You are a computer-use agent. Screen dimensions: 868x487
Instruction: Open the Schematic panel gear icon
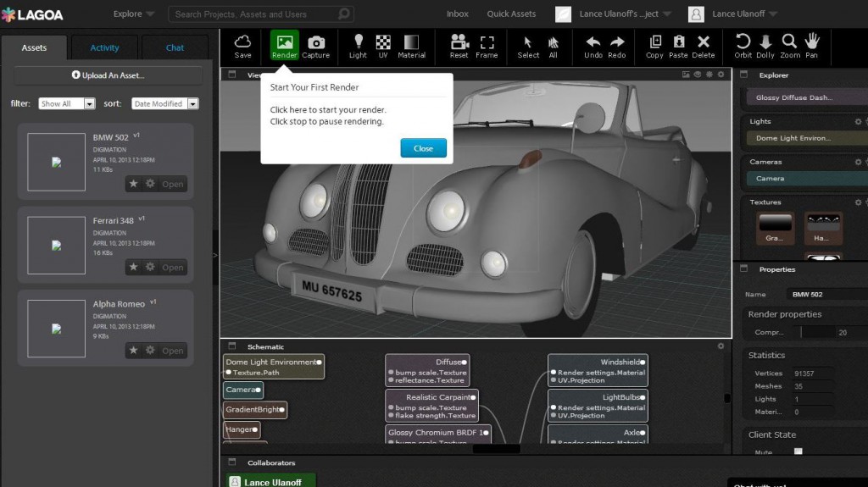[x=721, y=346]
